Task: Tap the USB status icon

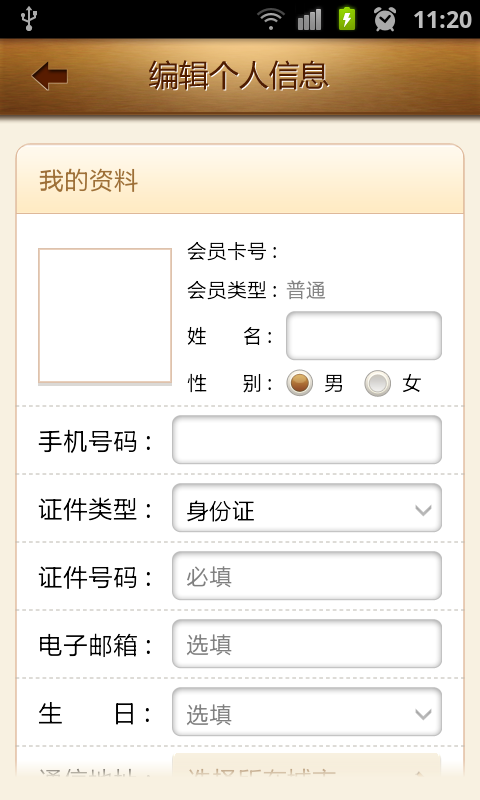Action: (29, 19)
